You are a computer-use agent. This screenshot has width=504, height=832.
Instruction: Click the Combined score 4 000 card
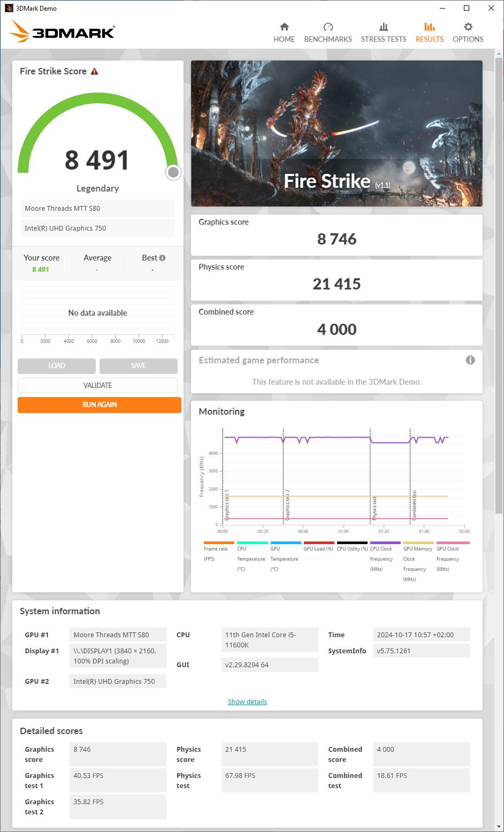pyautogui.click(x=337, y=325)
